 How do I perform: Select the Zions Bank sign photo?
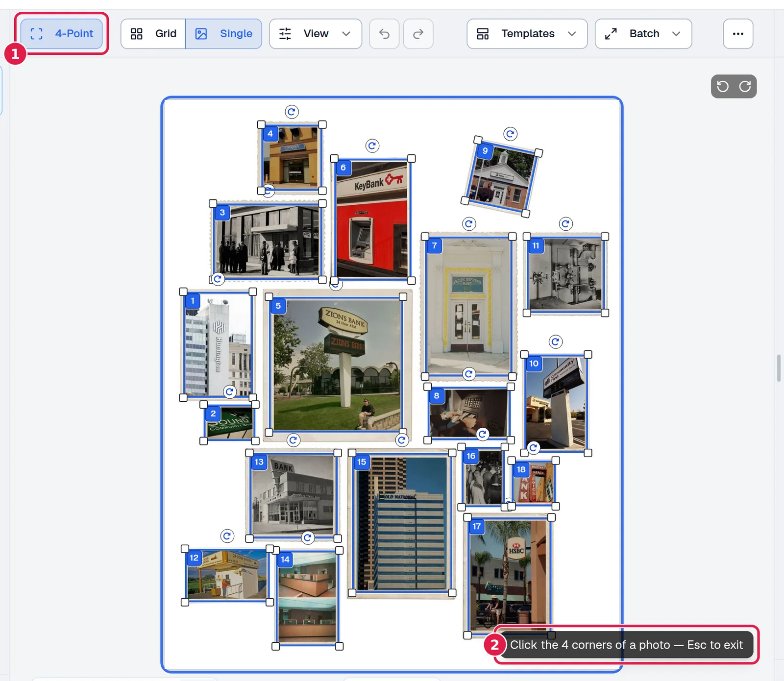pos(336,365)
